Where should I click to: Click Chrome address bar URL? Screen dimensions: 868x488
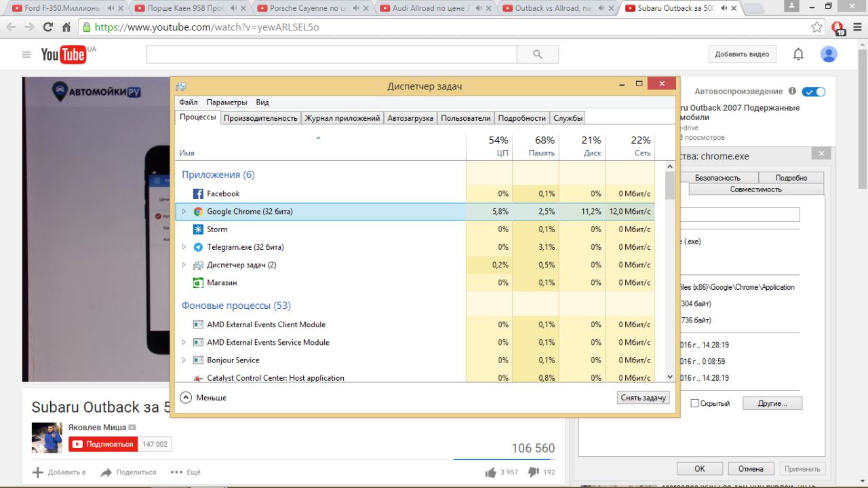point(206,28)
